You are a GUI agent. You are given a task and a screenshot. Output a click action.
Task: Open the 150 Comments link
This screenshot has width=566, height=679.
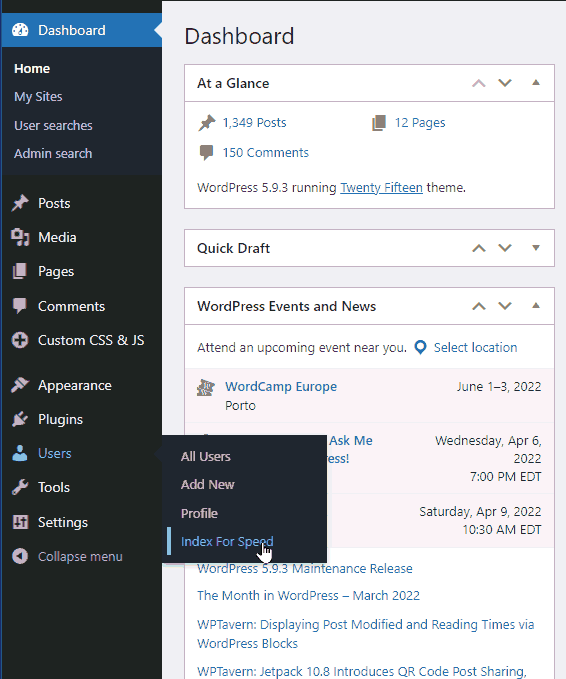[x=265, y=152]
